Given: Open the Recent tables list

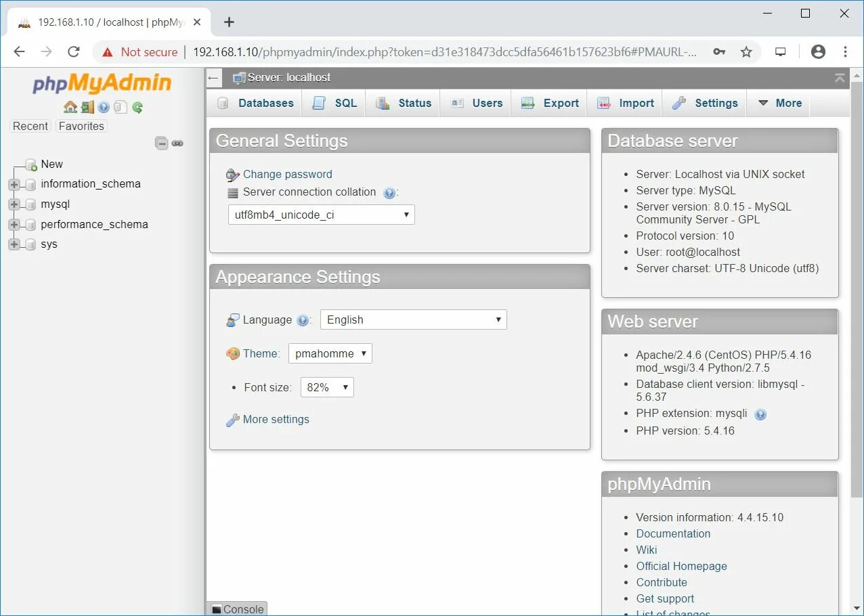Looking at the screenshot, I should (30, 126).
